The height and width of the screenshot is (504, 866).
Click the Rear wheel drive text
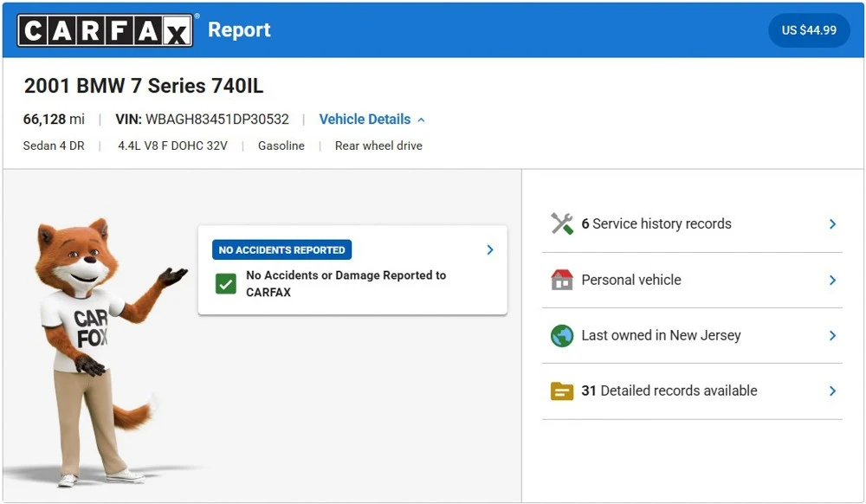pos(378,145)
